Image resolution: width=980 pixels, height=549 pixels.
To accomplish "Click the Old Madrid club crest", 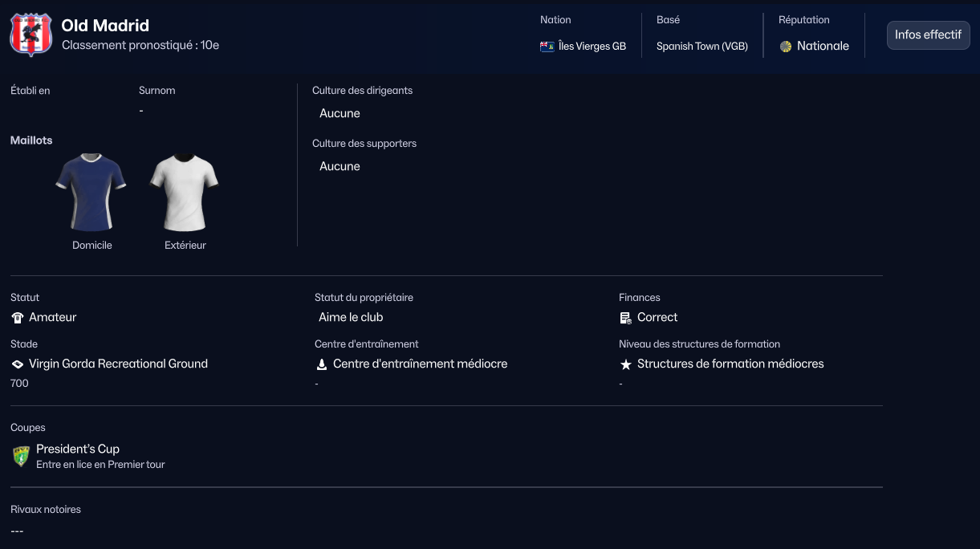I will pos(30,35).
